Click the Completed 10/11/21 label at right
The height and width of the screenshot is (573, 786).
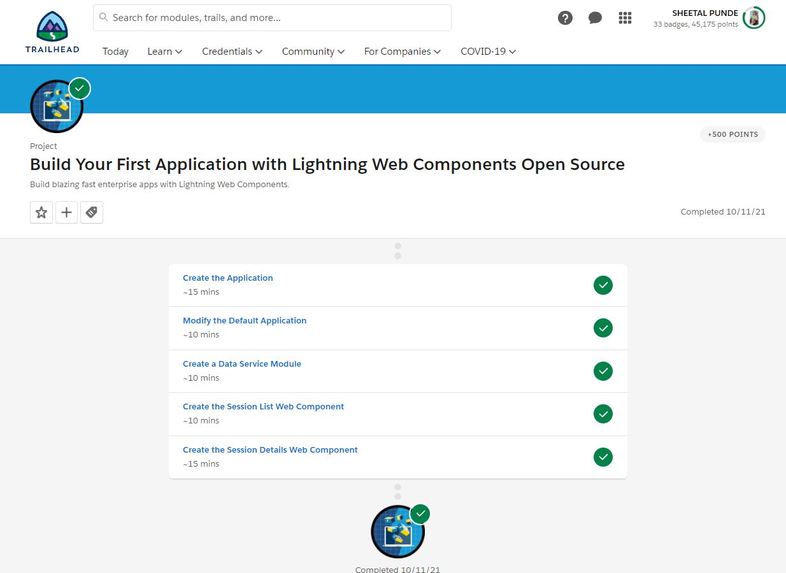pos(723,212)
